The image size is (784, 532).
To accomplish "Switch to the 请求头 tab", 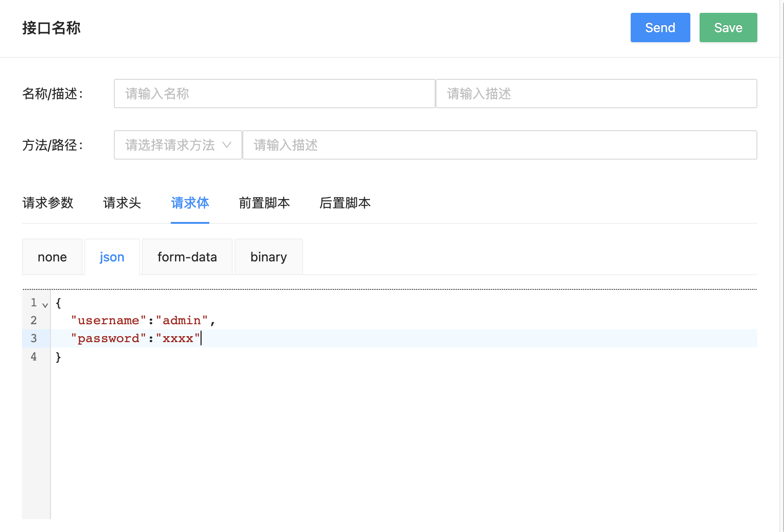I will click(x=122, y=203).
